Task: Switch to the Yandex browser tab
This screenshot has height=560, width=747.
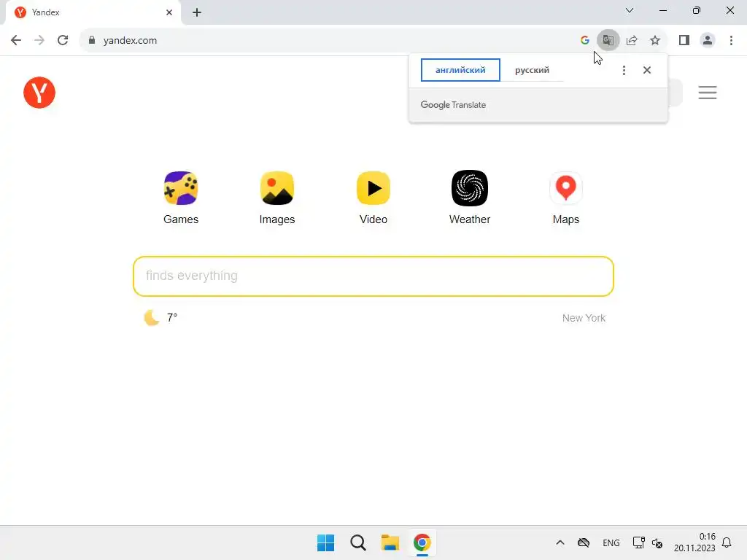Action: pos(93,12)
